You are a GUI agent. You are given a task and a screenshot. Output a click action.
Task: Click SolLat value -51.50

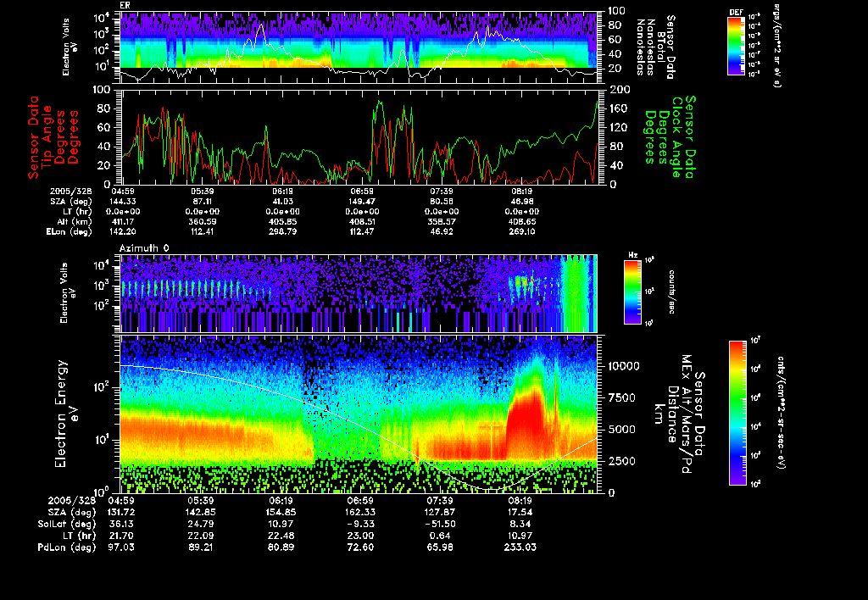coord(440,524)
